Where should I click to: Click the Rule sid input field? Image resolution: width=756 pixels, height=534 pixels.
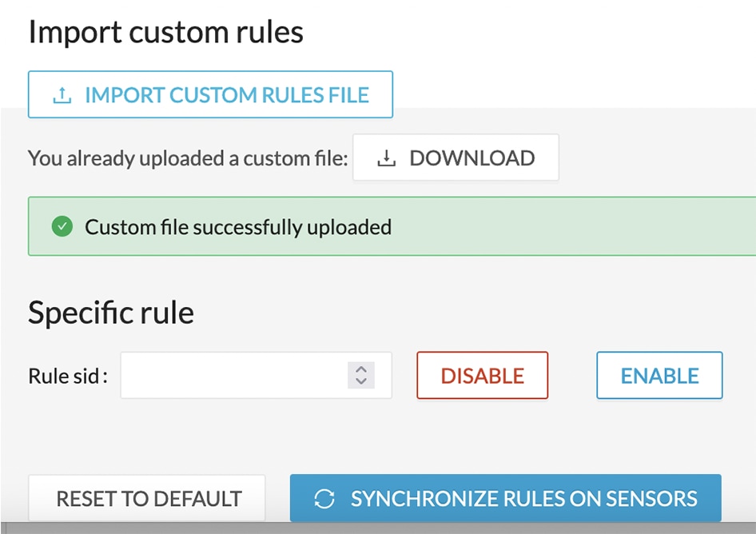[x=256, y=375]
